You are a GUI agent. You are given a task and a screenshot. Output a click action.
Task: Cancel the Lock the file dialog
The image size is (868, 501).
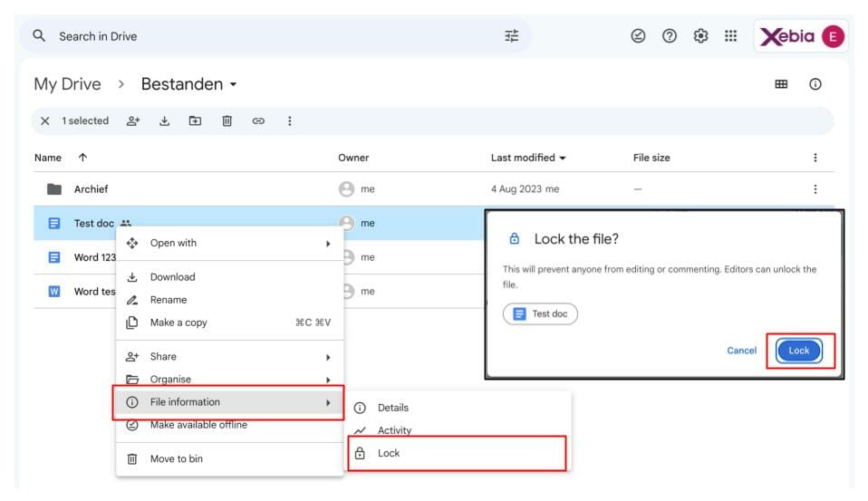[741, 351]
